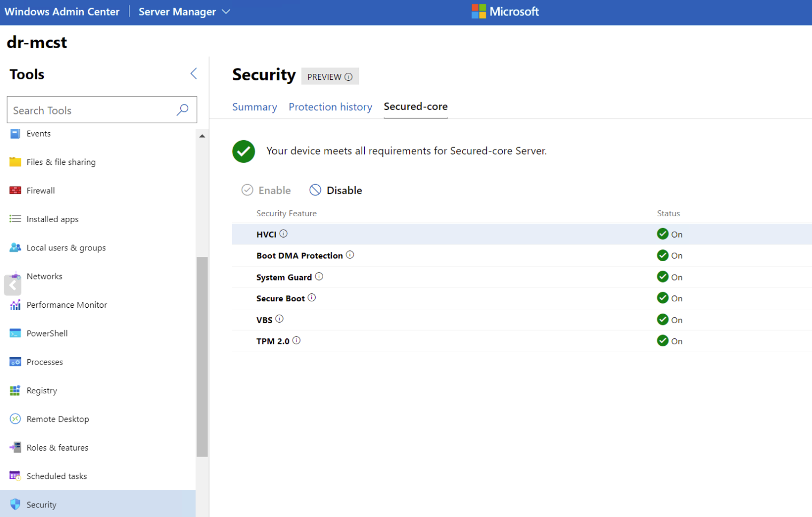Click the info icon next to Secure Boot
Viewport: 812px width, 517px height.
[x=312, y=298]
